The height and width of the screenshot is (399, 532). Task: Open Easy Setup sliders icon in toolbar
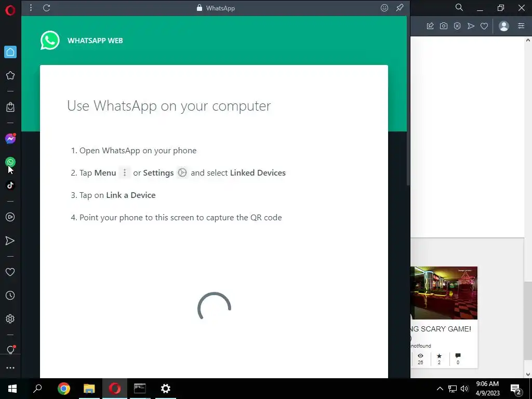[x=521, y=26]
